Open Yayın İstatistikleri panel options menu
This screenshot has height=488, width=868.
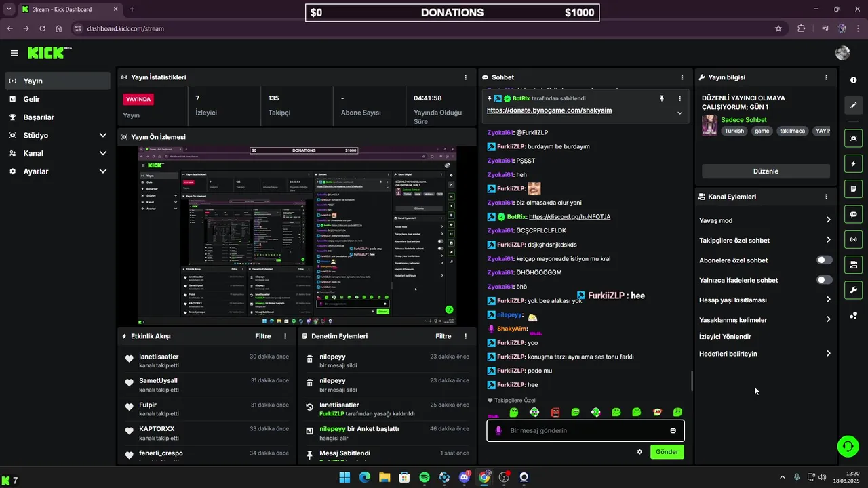pos(465,77)
